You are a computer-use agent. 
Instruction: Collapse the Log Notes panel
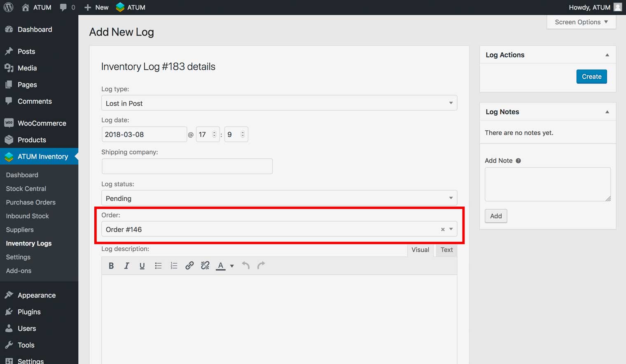[607, 112]
